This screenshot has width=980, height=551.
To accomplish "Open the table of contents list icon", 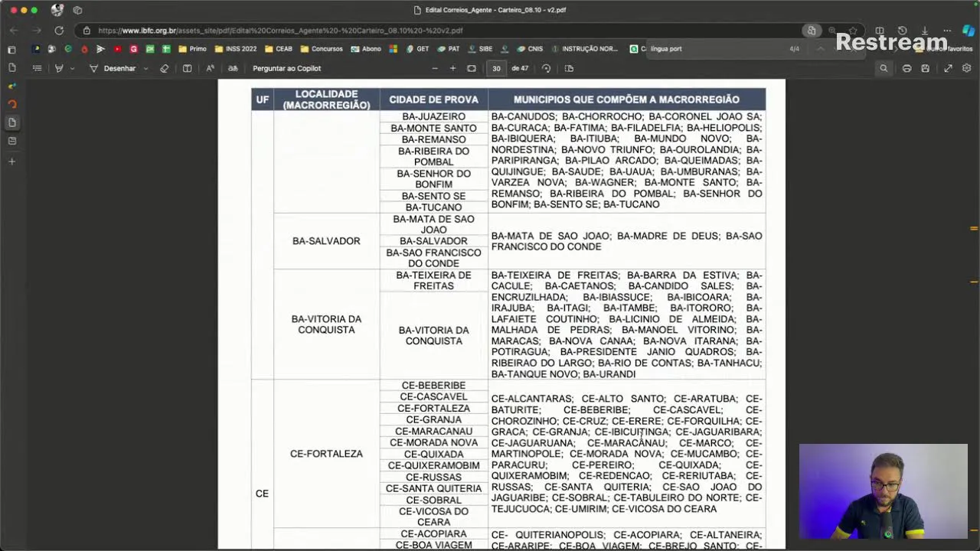I will click(37, 68).
